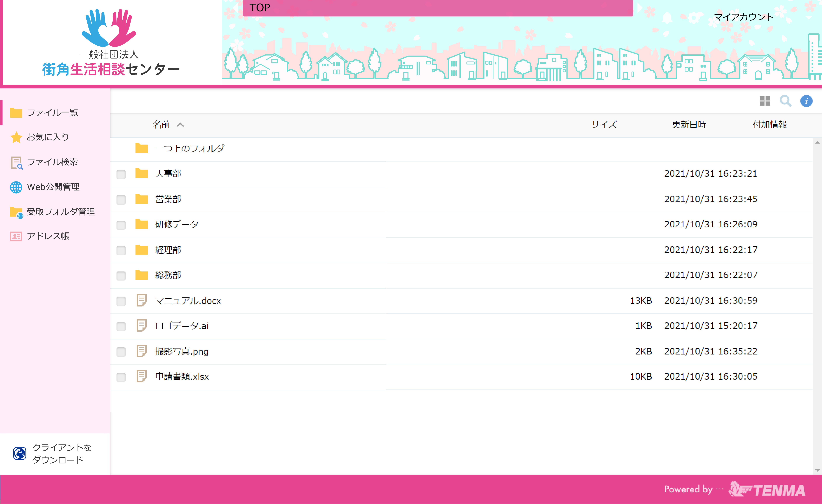Click the scrollbar up arrow
This screenshot has width=822, height=504.
click(817, 143)
